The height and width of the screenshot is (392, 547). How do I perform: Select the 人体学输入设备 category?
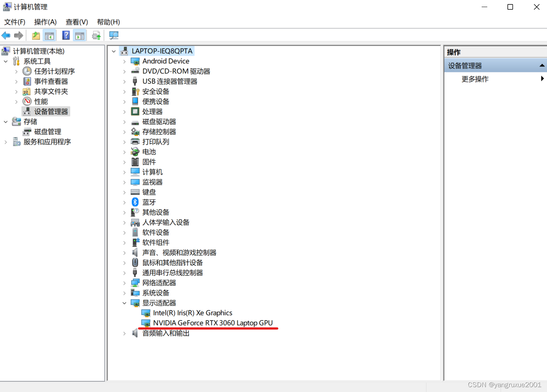point(166,222)
